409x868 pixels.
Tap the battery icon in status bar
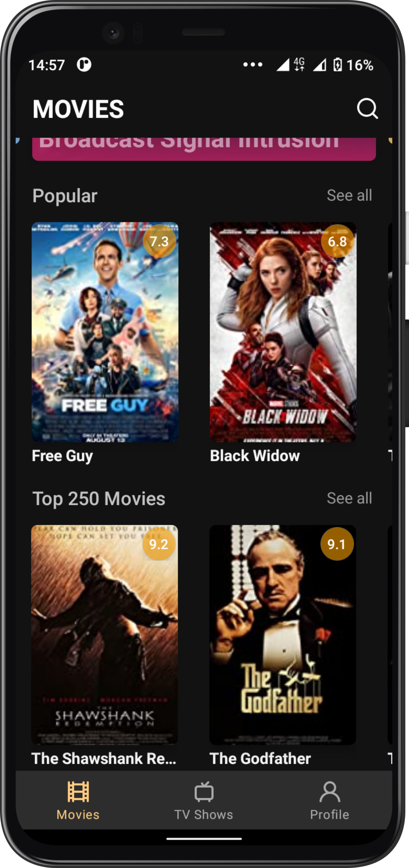point(337,65)
